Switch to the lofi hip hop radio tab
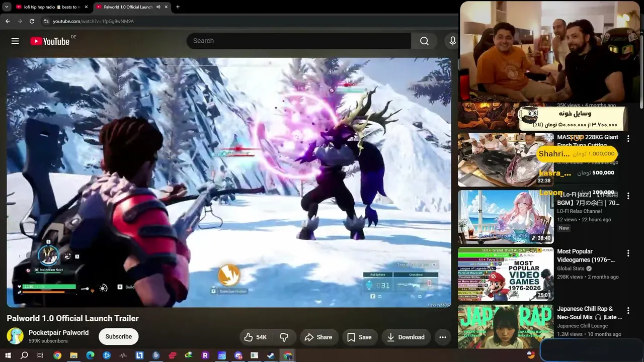644x362 pixels. point(52,7)
